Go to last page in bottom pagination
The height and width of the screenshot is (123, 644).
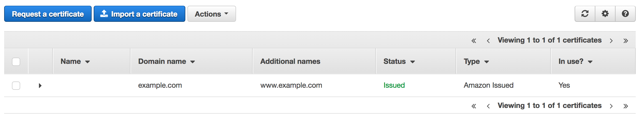pyautogui.click(x=626, y=106)
